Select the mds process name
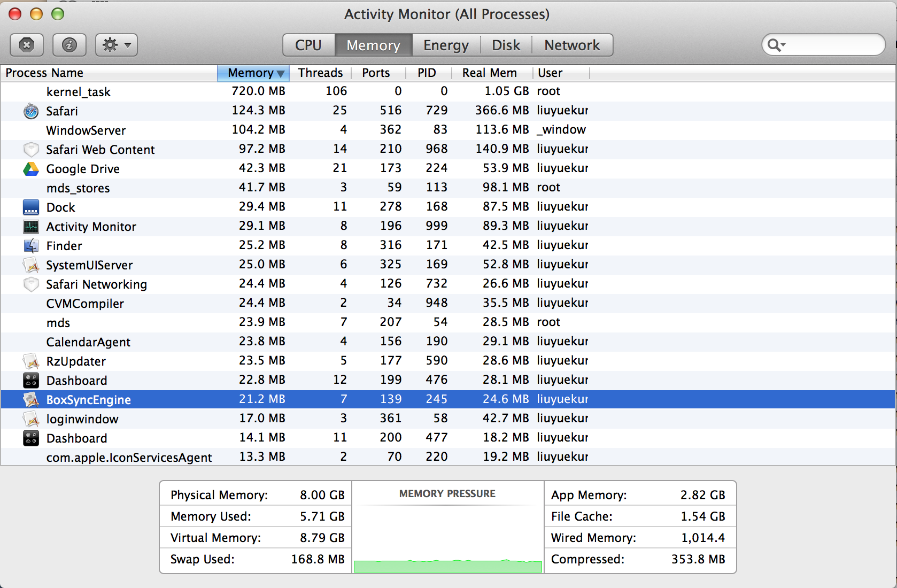The width and height of the screenshot is (897, 588). (x=58, y=323)
